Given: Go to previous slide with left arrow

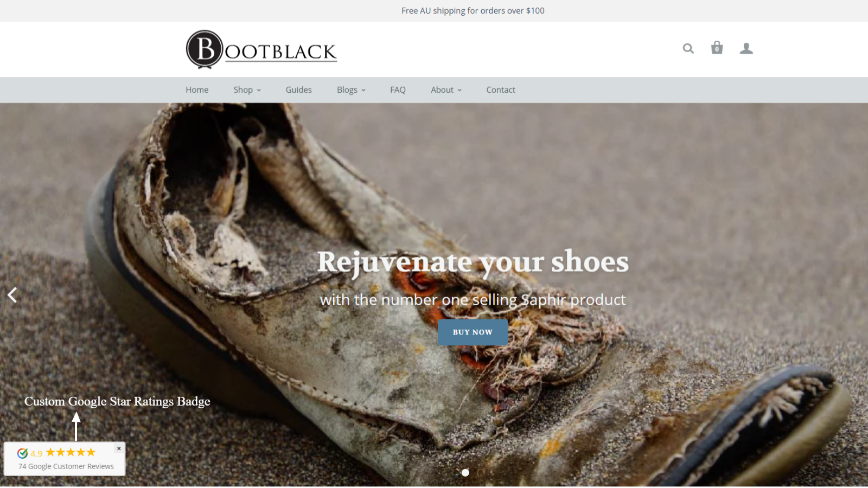Looking at the screenshot, I should [x=12, y=295].
